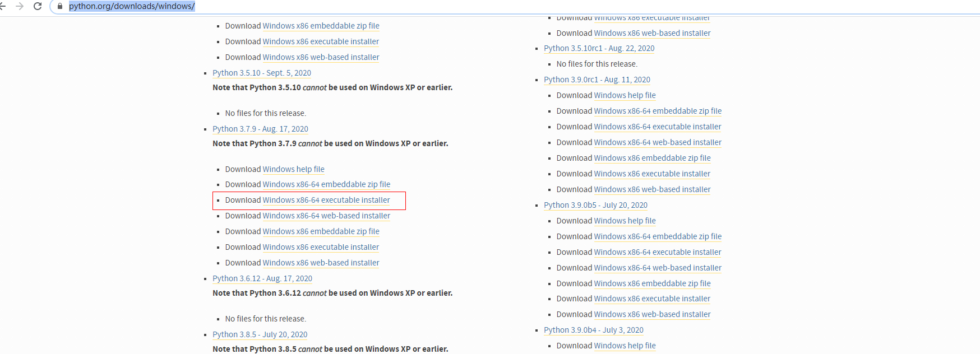
Task: Download x86 executable installer for Python 3.9.0rc1
Action: 652,174
